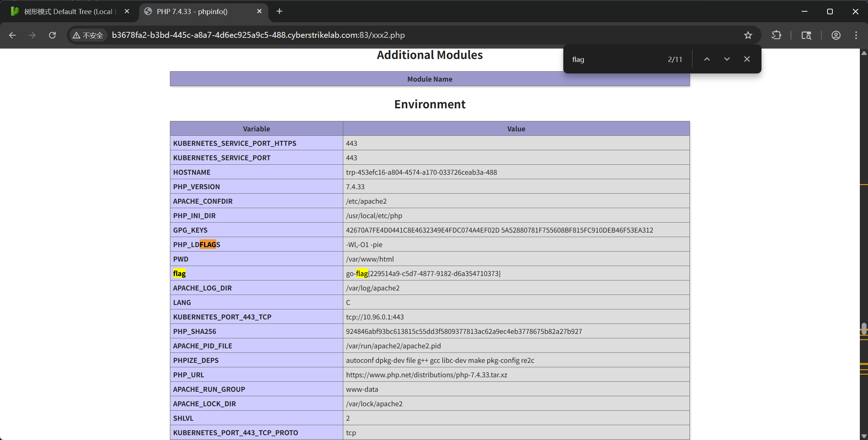This screenshot has width=868, height=440.
Task: Click the flag value go-flag cell
Action: tap(423, 273)
